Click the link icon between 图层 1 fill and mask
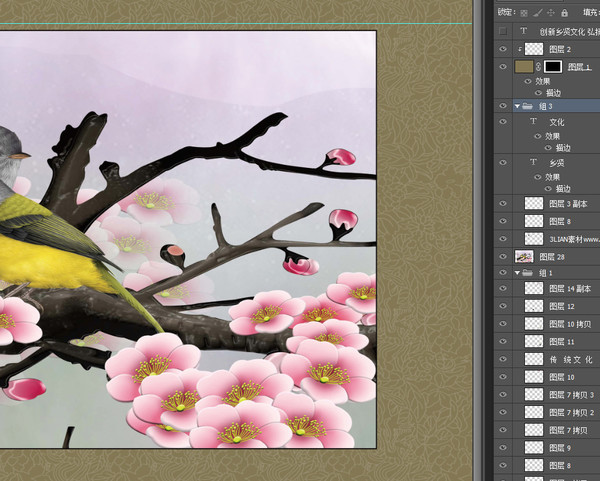Viewport: 600px width, 481px height. click(x=538, y=67)
